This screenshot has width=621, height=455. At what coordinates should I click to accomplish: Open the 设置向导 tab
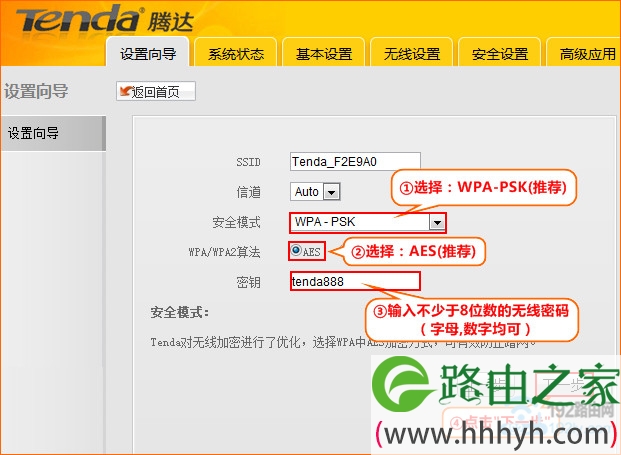tap(148, 52)
